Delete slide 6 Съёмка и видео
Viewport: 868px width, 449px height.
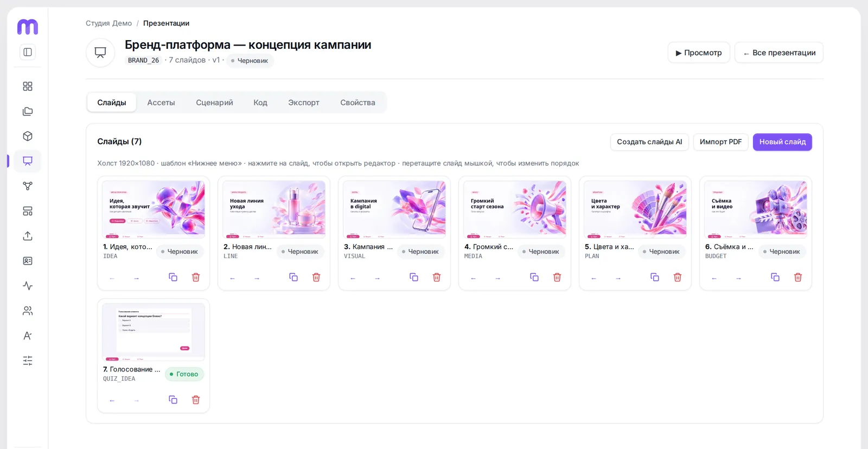point(798,277)
